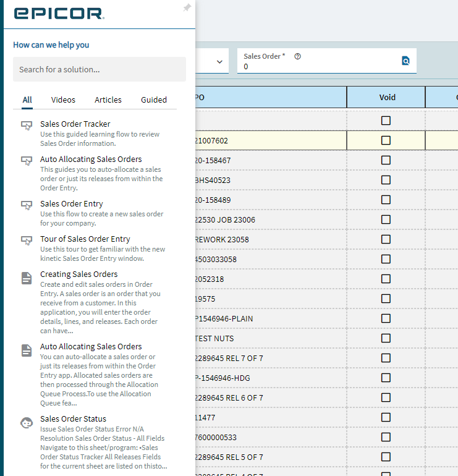
Task: Select PO cell TEST NUTS
Action: pyautogui.click(x=271, y=339)
